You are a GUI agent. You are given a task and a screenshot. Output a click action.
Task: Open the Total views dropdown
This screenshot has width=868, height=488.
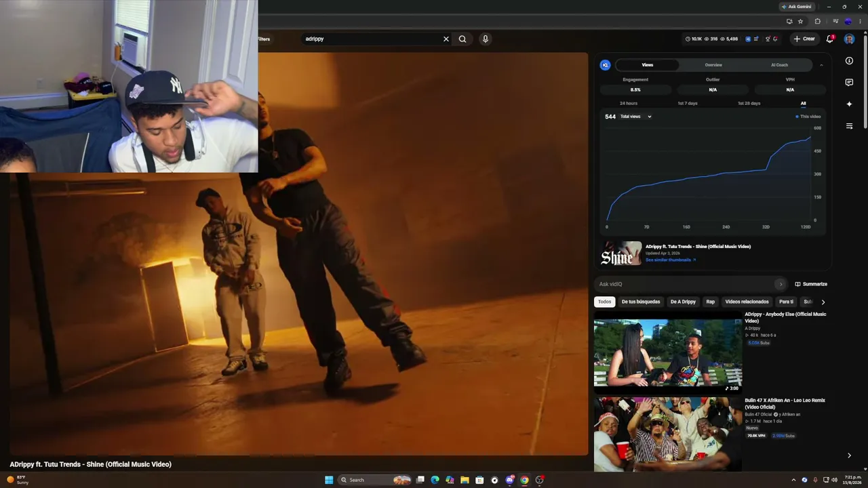[636, 117]
